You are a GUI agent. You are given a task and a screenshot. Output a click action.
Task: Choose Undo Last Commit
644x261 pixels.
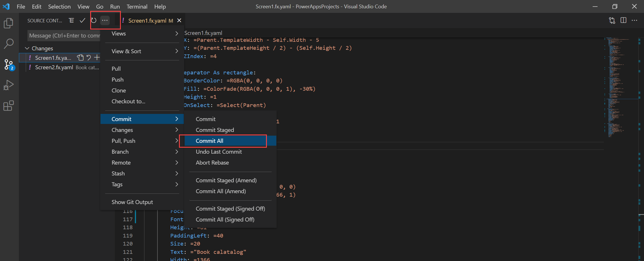219,152
